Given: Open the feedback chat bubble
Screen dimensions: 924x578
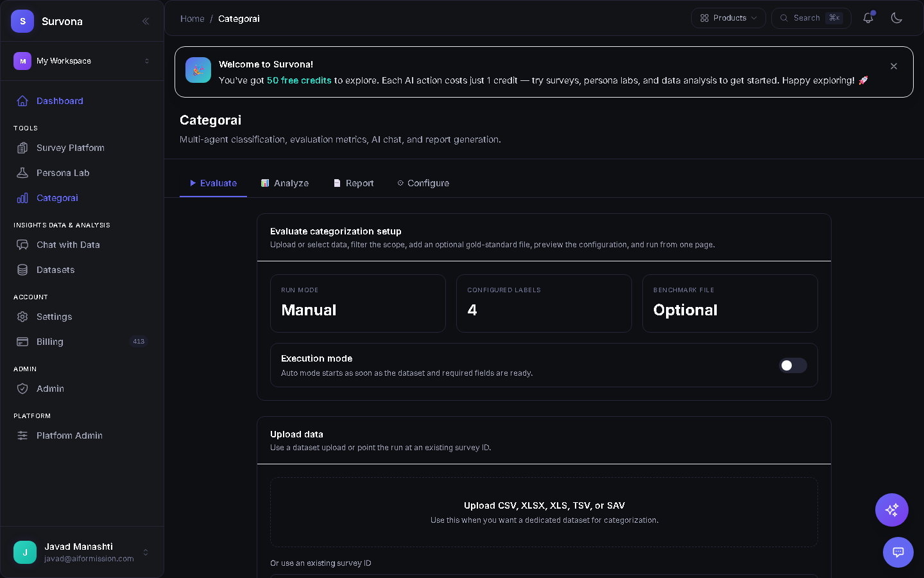Looking at the screenshot, I should point(898,552).
